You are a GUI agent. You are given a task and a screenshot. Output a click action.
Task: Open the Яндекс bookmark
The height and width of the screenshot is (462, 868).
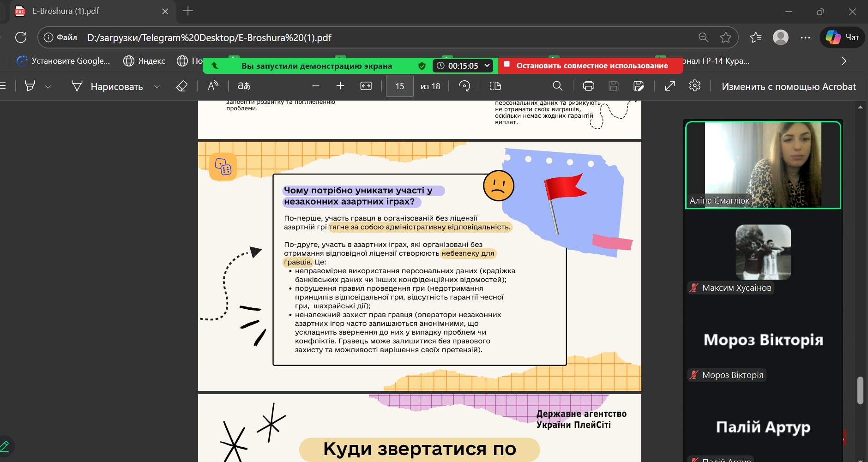[144, 61]
